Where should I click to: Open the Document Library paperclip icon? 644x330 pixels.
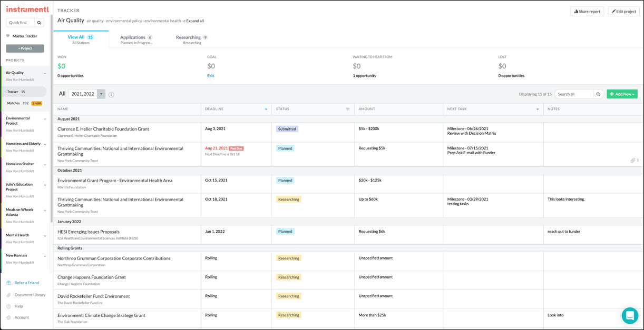8,295
